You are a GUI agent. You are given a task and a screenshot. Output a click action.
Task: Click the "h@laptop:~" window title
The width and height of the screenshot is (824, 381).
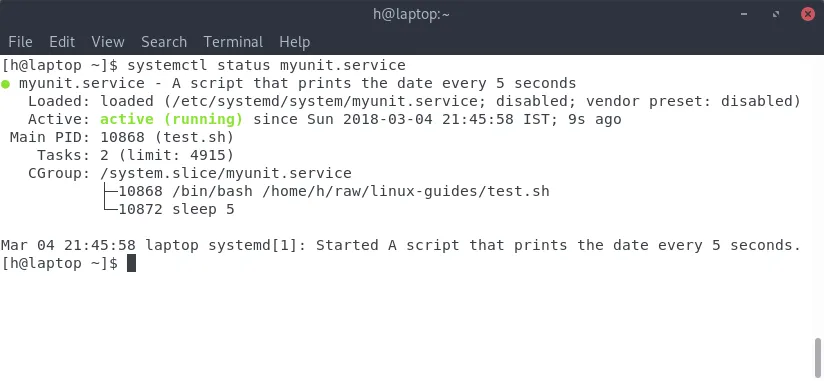click(411, 14)
